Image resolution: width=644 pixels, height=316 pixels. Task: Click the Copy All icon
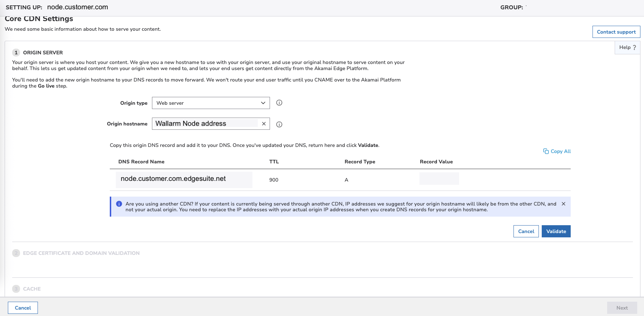tap(546, 151)
